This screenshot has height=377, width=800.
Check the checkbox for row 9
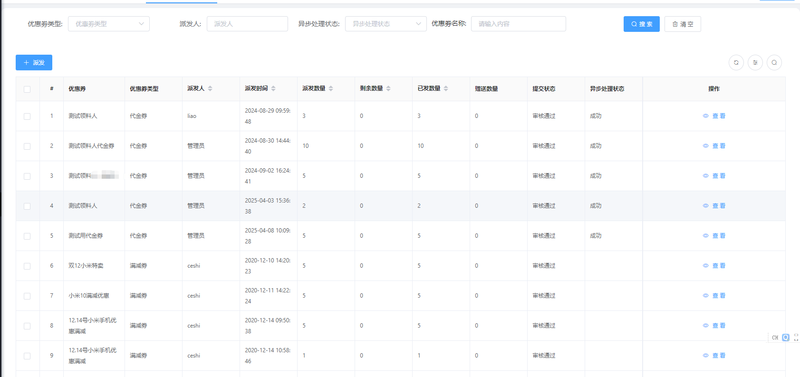(27, 356)
